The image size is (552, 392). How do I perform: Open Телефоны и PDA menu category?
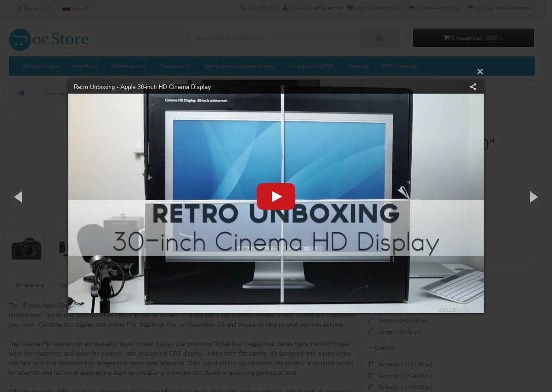tap(311, 66)
